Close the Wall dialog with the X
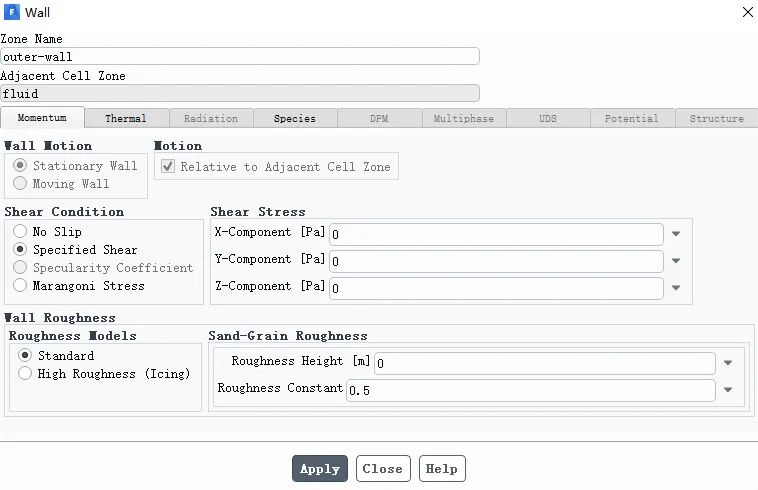This screenshot has width=758, height=490. [x=747, y=12]
